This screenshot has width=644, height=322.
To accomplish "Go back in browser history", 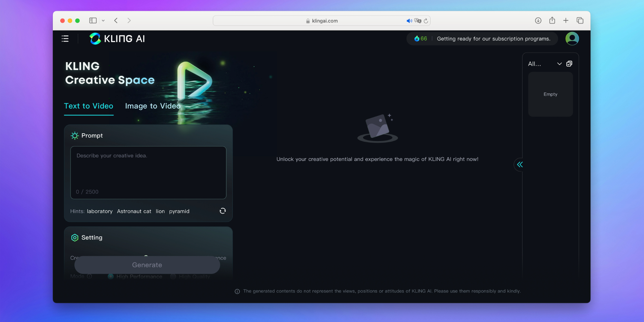I will pyautogui.click(x=116, y=21).
